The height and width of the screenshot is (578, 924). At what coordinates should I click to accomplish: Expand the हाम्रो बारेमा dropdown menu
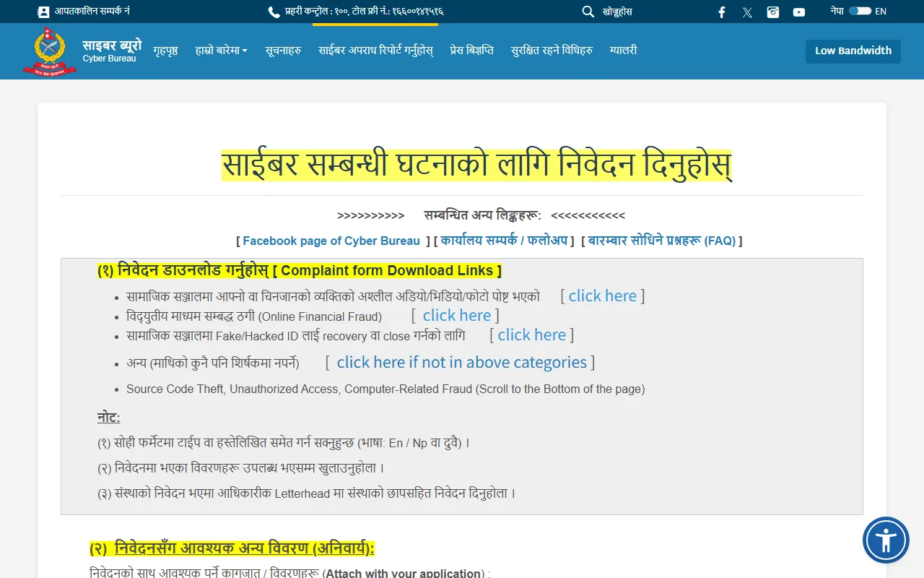coord(221,51)
